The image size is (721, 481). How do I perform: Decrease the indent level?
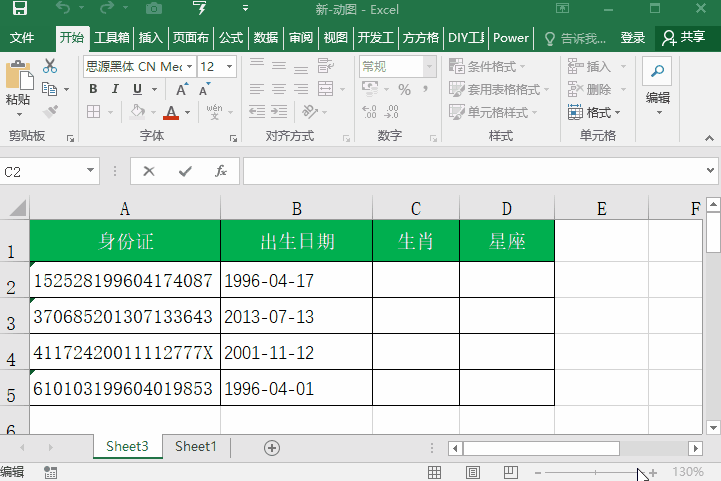pyautogui.click(x=257, y=111)
